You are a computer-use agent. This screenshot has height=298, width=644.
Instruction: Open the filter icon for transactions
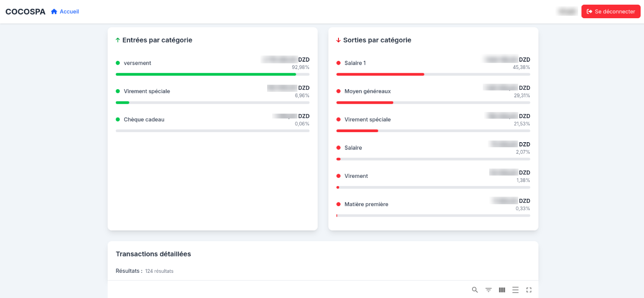tap(489, 290)
